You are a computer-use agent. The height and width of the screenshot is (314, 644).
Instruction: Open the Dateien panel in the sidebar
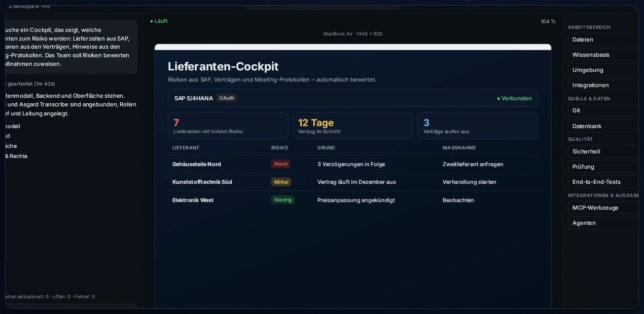[603, 40]
